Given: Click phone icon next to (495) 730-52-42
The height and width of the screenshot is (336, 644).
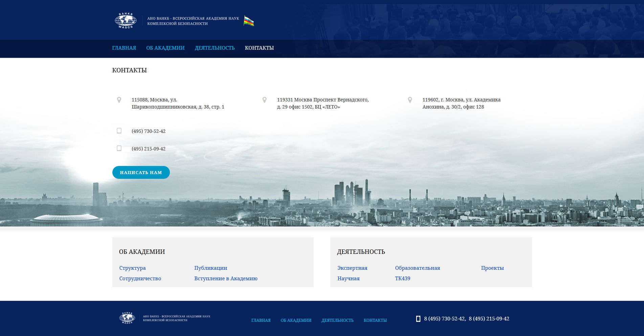Looking at the screenshot, I should (x=119, y=131).
